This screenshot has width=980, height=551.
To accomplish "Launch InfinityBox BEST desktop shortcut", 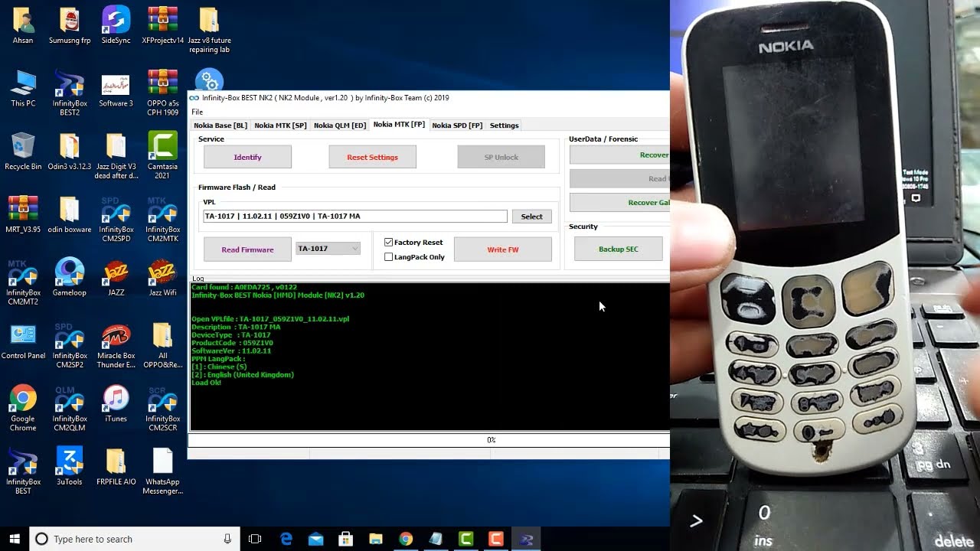I will tap(23, 470).
